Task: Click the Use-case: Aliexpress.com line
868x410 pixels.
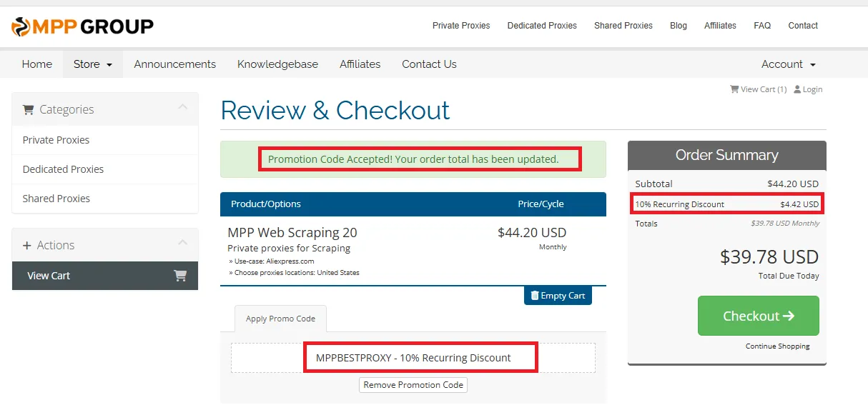Action: click(x=271, y=261)
